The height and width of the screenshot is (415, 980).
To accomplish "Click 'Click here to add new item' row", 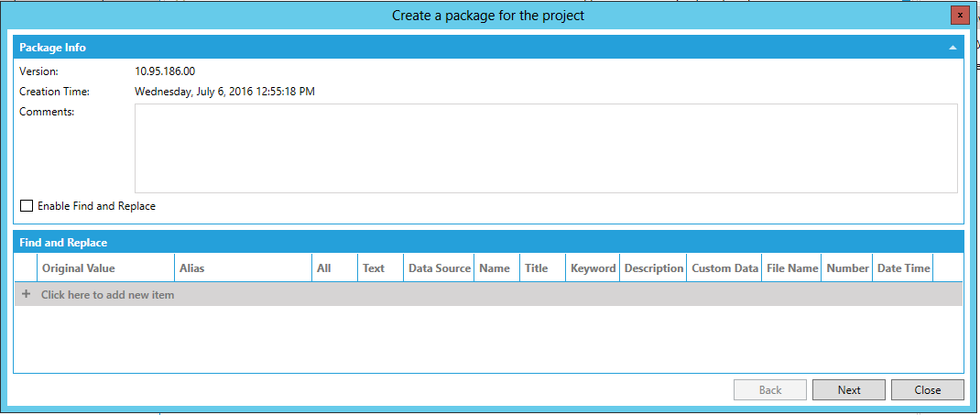I will click(x=107, y=295).
